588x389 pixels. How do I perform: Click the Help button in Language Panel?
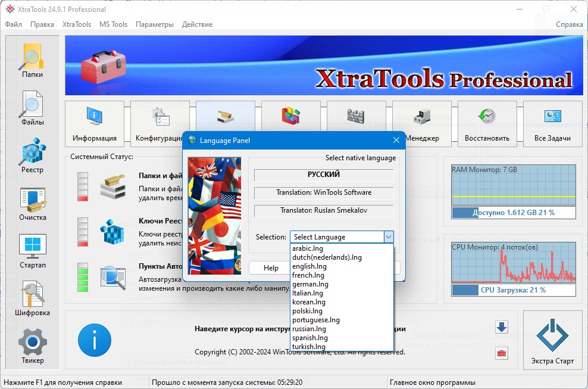pos(271,267)
